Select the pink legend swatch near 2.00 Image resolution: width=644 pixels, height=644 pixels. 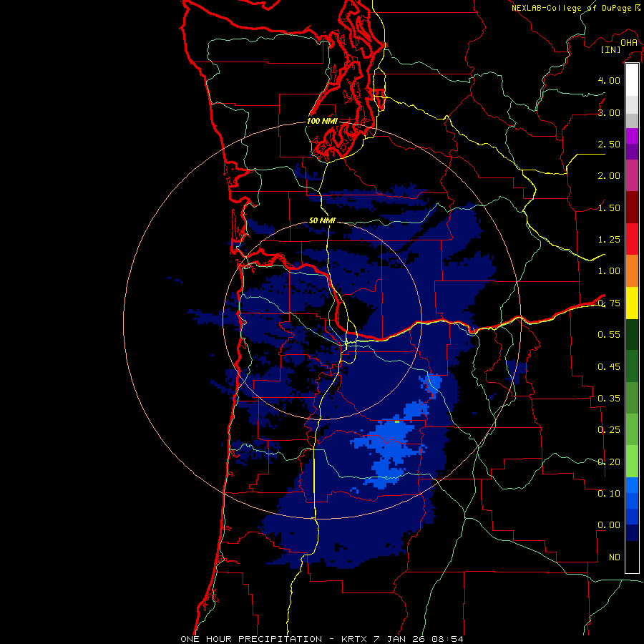[632, 175]
